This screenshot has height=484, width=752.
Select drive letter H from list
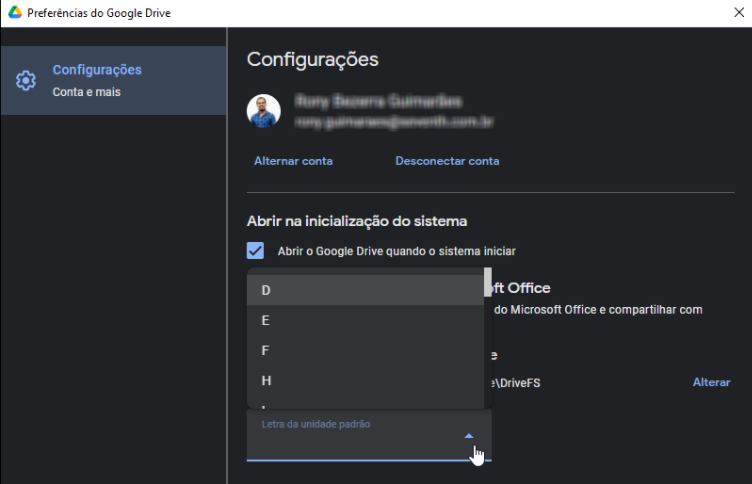365,380
